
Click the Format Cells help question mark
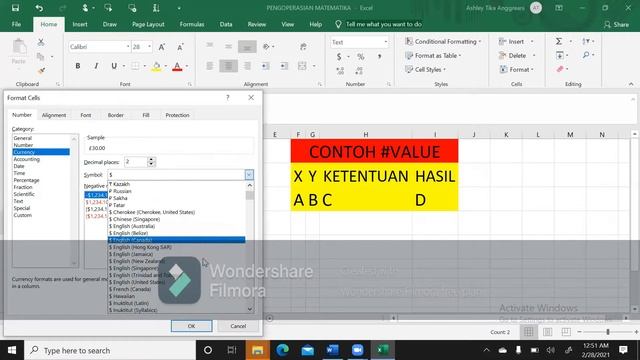(228, 98)
